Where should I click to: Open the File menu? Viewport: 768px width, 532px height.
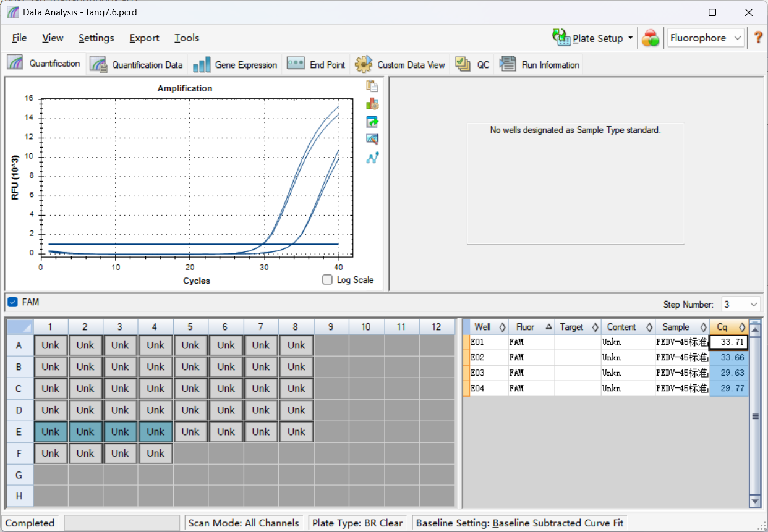point(19,38)
